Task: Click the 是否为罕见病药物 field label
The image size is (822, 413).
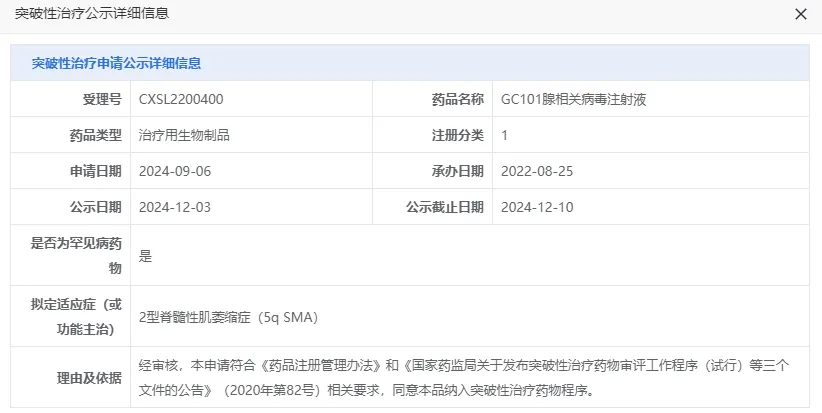Action: 78,255
